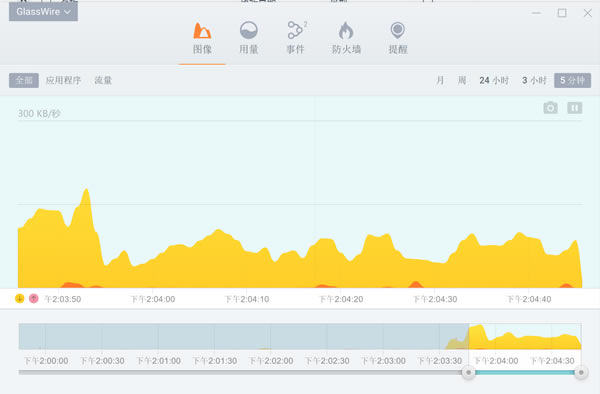
Task: Open the 图像 graph tab icon
Action: click(202, 31)
